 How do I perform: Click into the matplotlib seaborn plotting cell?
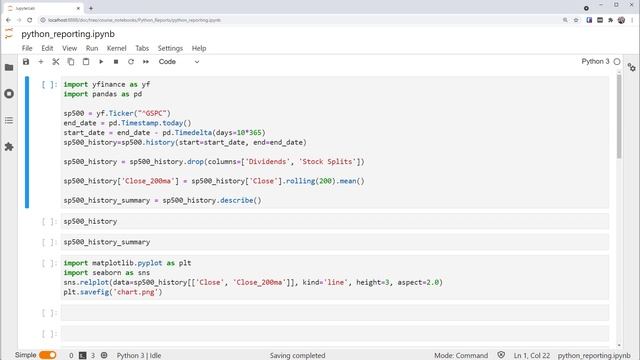pyautogui.click(x=335, y=278)
